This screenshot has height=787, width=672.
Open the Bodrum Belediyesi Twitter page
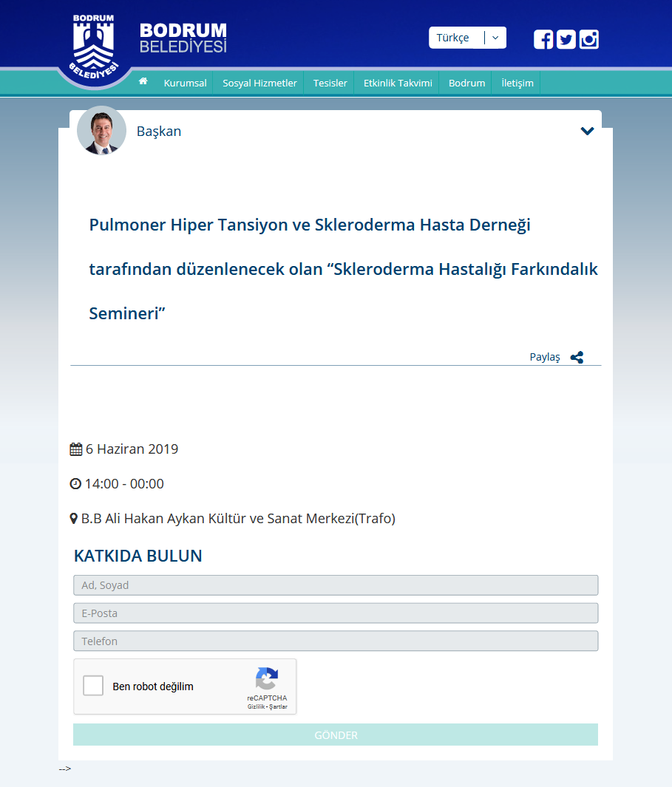coord(566,39)
